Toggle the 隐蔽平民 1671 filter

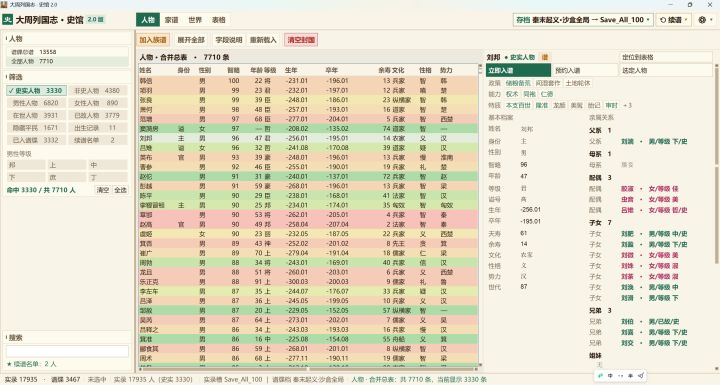pyautogui.click(x=36, y=128)
